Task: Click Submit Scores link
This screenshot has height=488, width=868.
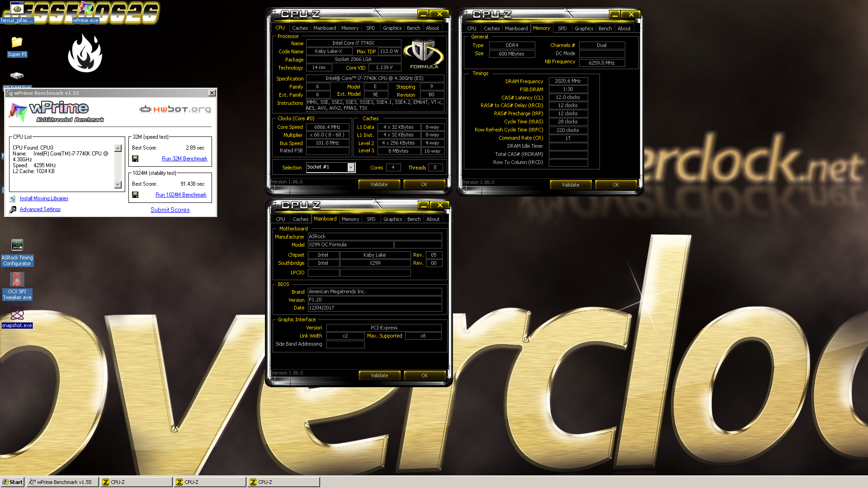Action: coord(170,210)
